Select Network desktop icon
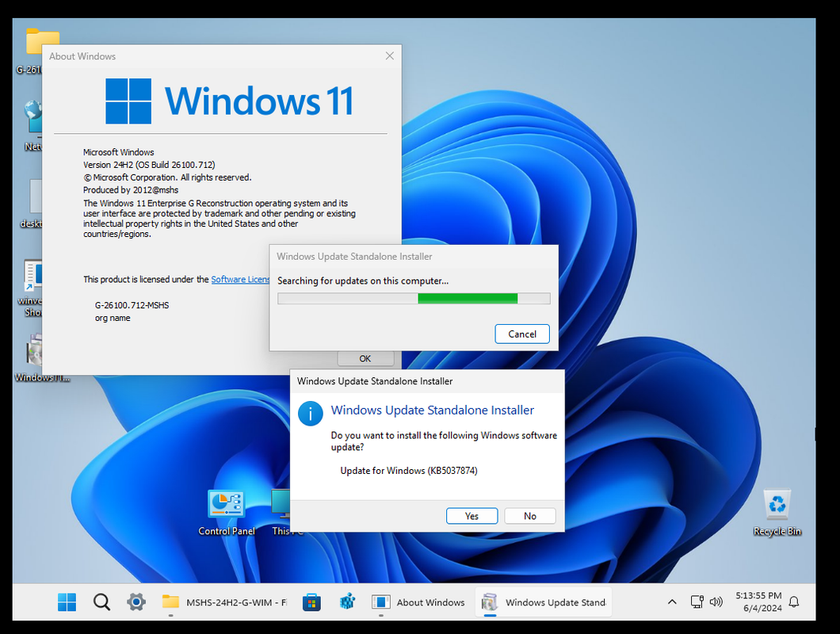Viewport: 840px width, 634px height. pyautogui.click(x=32, y=126)
